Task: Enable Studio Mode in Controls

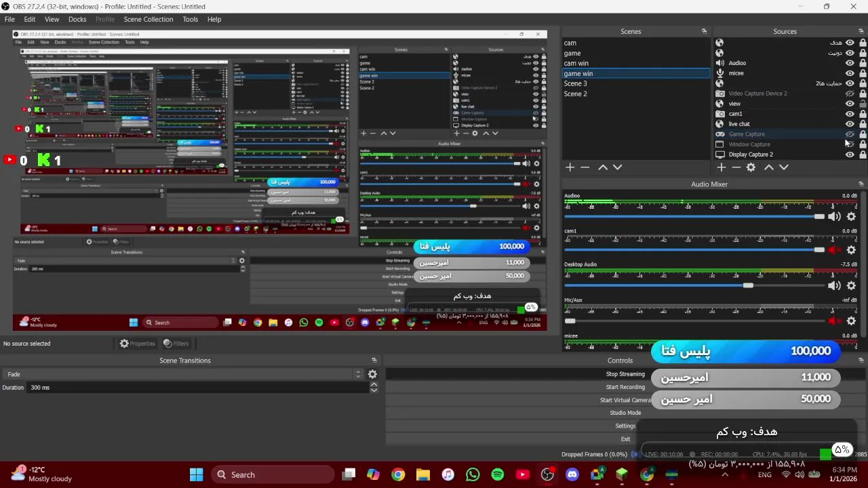Action: tap(625, 413)
